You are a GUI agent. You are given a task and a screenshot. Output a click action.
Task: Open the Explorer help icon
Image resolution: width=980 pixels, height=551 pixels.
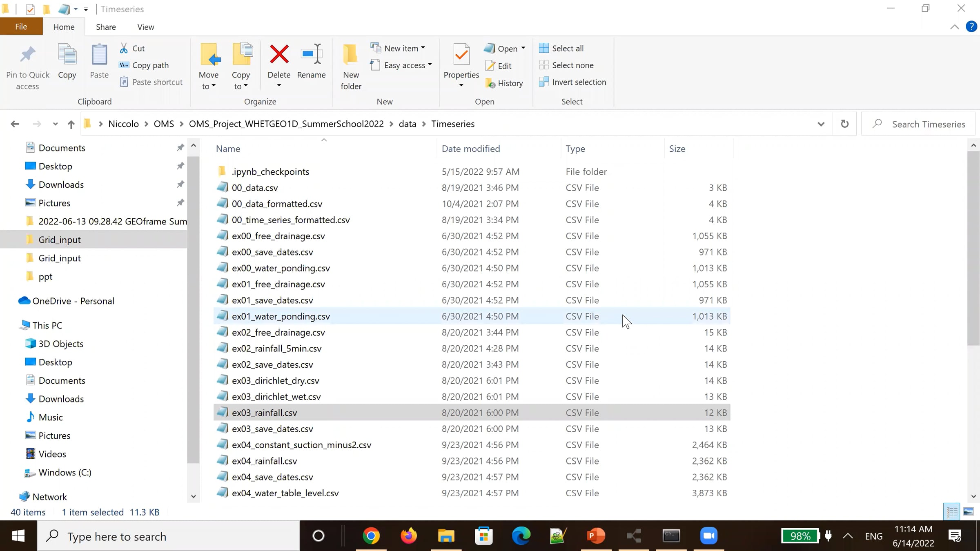971,27
